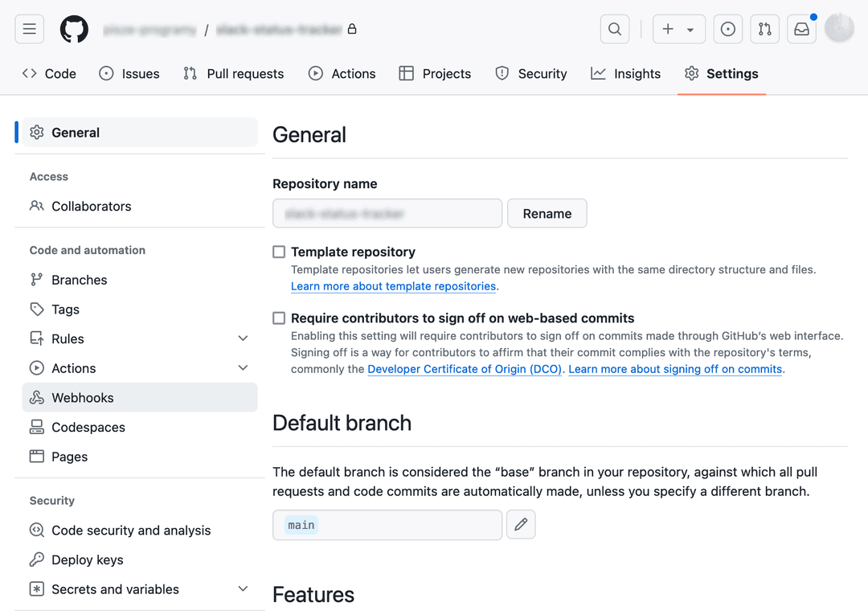The height and width of the screenshot is (615, 868).
Task: Expand the Actions sidebar chevron
Action: [x=243, y=367]
